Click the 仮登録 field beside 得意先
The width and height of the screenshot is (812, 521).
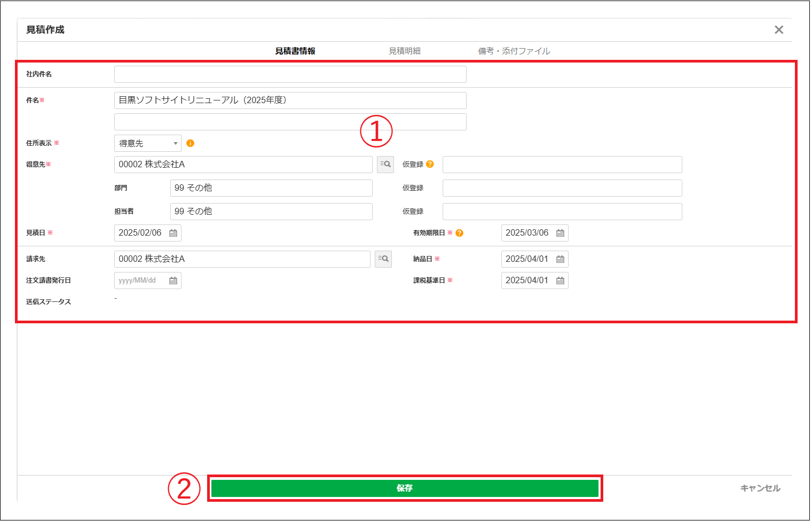pyautogui.click(x=562, y=165)
